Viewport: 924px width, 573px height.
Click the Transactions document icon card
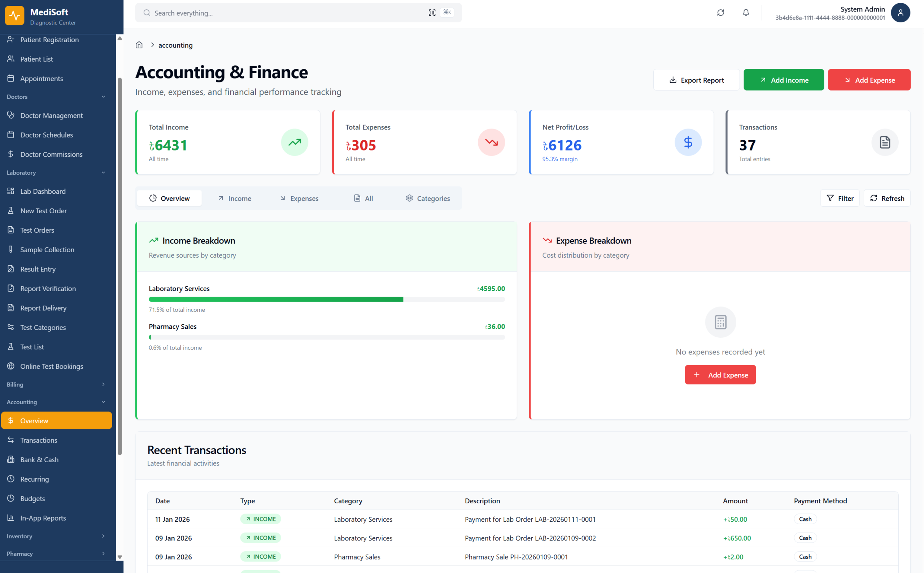click(x=885, y=143)
